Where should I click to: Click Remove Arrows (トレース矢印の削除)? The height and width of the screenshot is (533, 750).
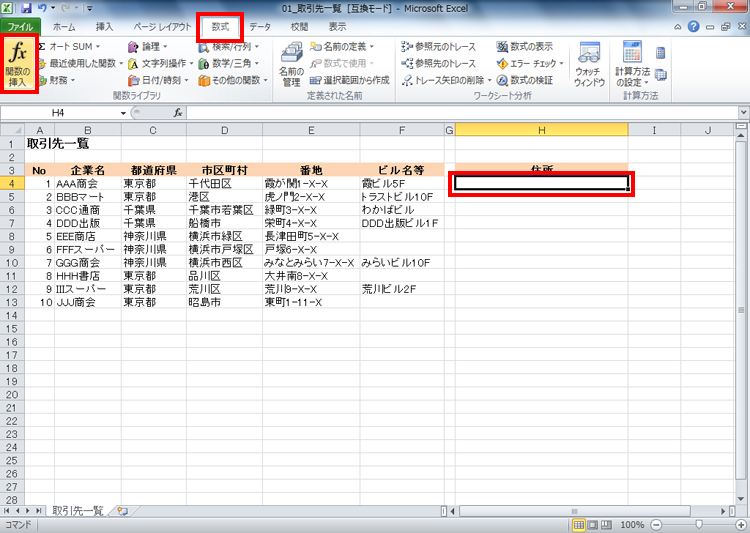coord(446,80)
